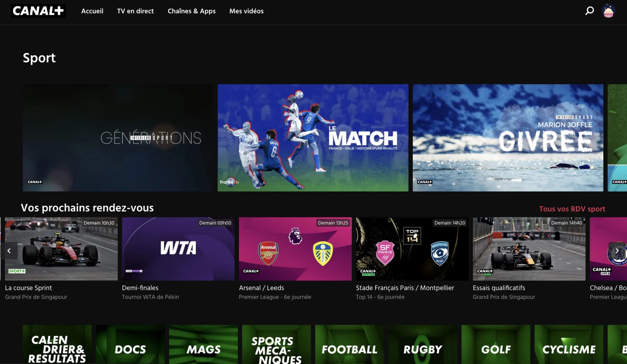This screenshot has width=627, height=364.
Task: Open the Calendrier & Résultats category tile
Action: [57, 344]
